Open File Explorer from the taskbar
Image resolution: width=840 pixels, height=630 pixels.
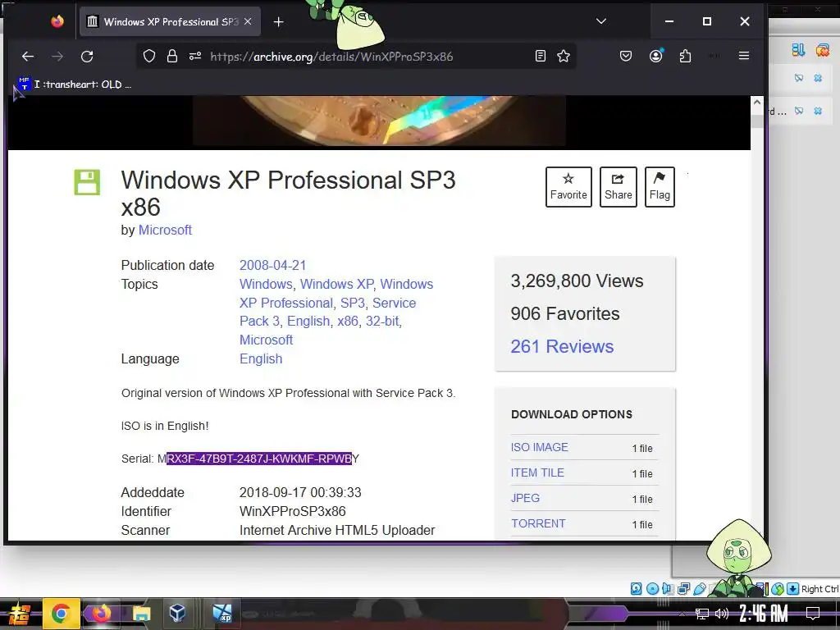pos(142,614)
